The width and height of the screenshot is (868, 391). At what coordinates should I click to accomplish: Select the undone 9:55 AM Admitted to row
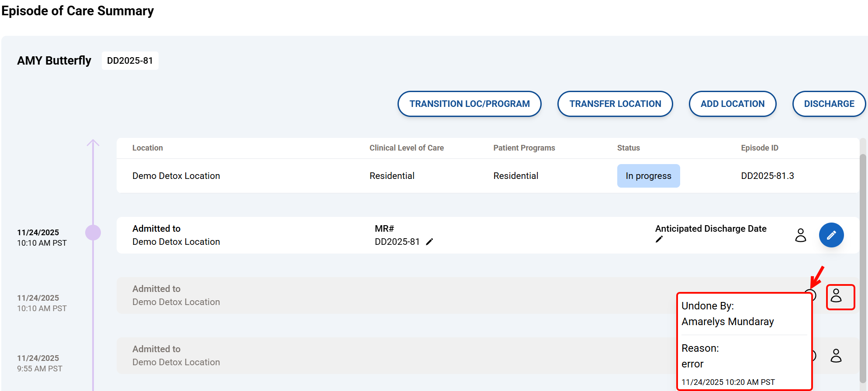[x=393, y=356]
